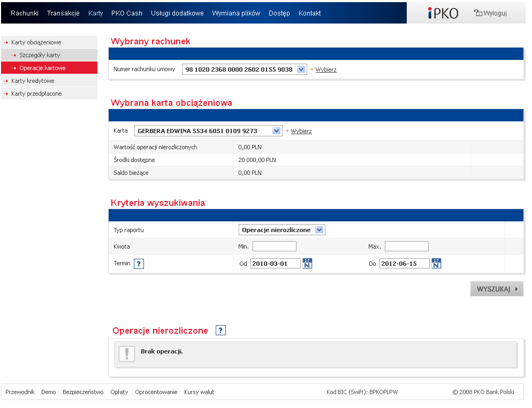
Task: Click the Wyloguj logout link
Action: [x=490, y=13]
